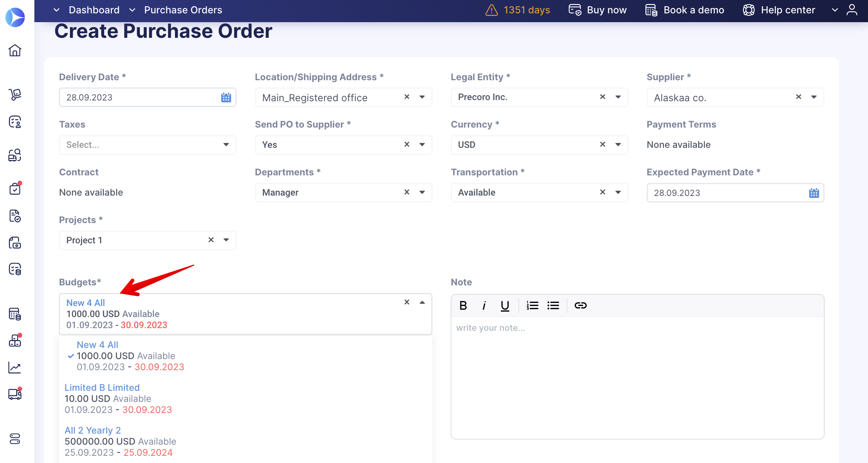Screen dimensions: 868x463
Task: Insert link in note editor
Action: 581,306
